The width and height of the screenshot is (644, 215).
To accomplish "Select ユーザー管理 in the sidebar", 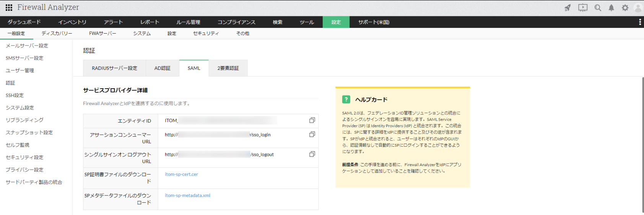I will (20, 71).
